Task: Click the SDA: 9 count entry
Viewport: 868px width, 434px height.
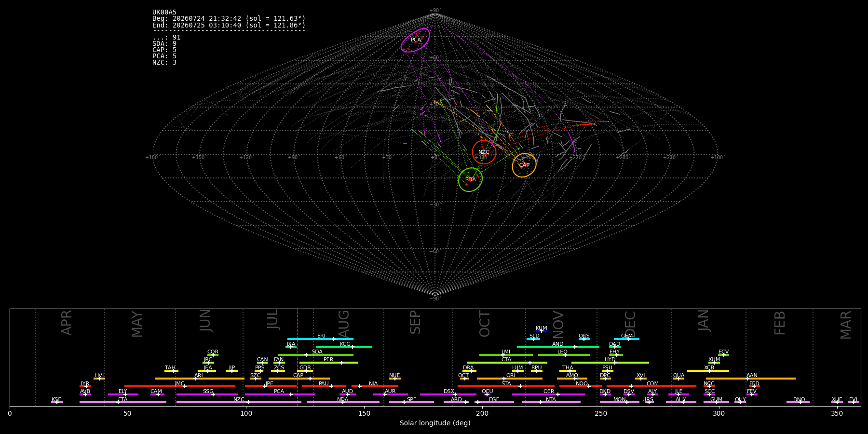Action: point(164,44)
